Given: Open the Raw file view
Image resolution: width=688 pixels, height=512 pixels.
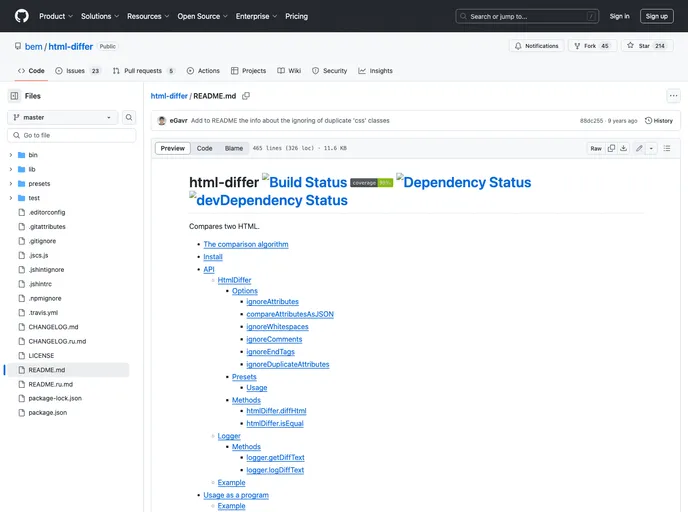Looking at the screenshot, I should tap(596, 148).
